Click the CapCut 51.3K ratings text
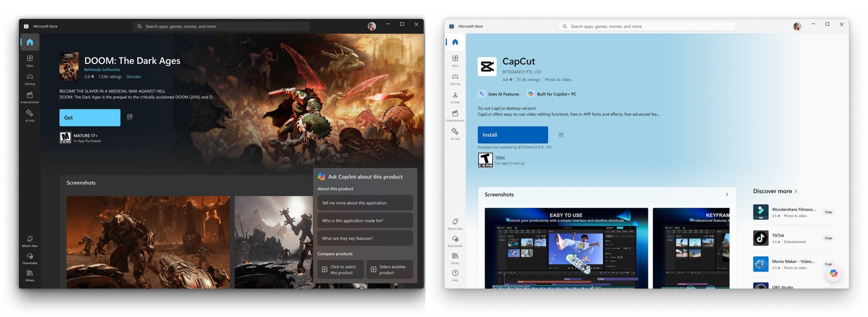The height and width of the screenshot is (317, 868). click(x=528, y=79)
